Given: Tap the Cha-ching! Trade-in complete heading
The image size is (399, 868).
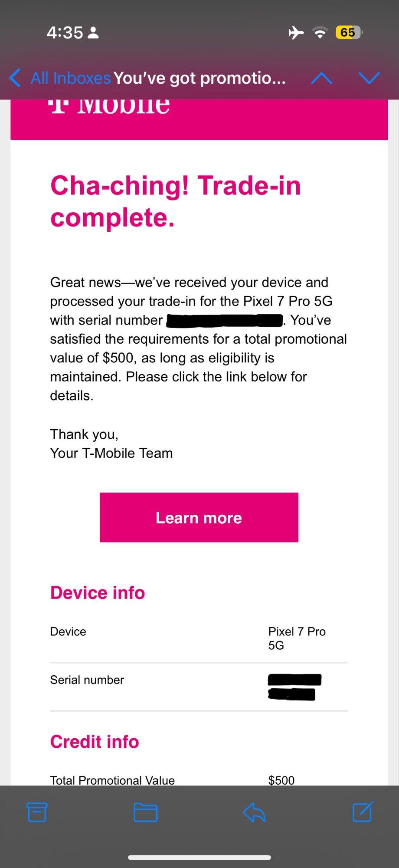Looking at the screenshot, I should click(x=175, y=201).
